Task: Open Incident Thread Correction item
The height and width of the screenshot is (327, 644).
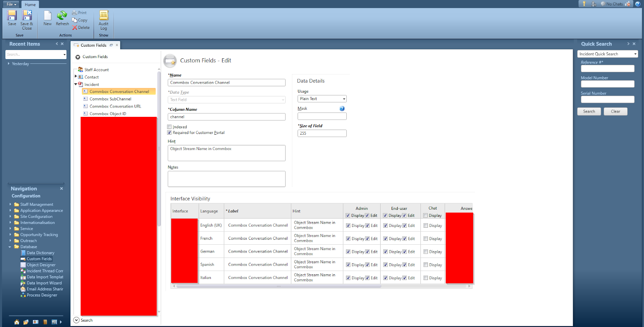Action: click(x=42, y=271)
